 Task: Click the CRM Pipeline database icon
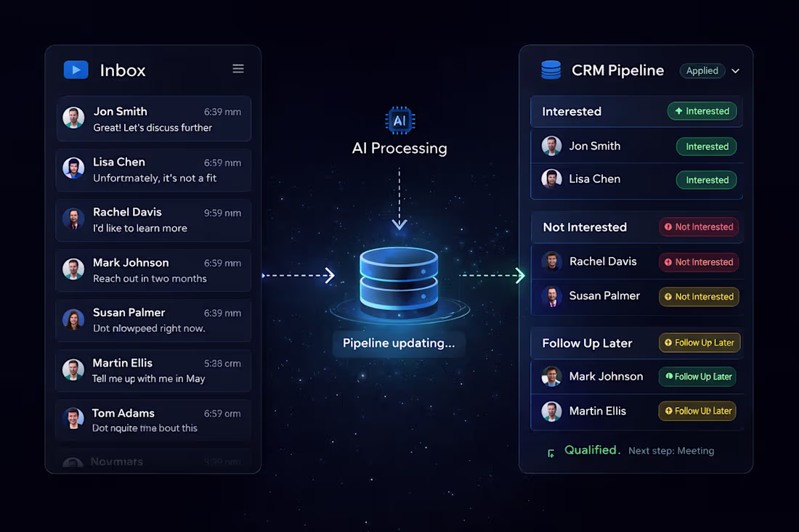pyautogui.click(x=551, y=70)
